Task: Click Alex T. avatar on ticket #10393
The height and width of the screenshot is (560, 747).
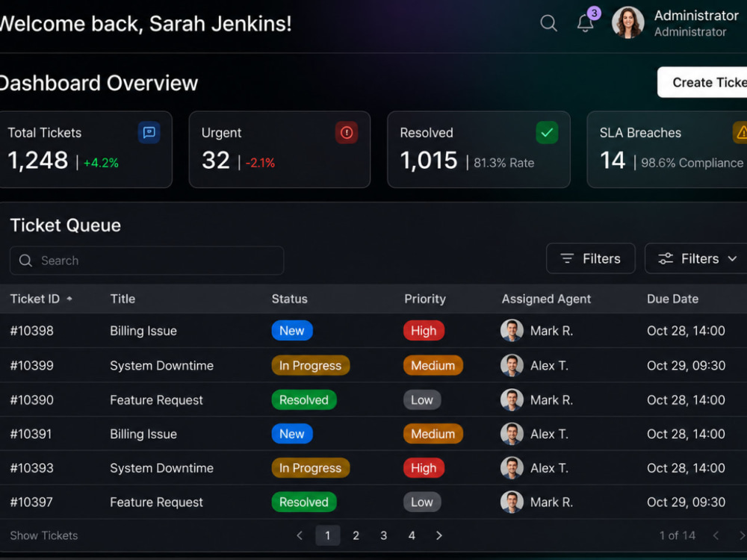Action: pos(512,468)
